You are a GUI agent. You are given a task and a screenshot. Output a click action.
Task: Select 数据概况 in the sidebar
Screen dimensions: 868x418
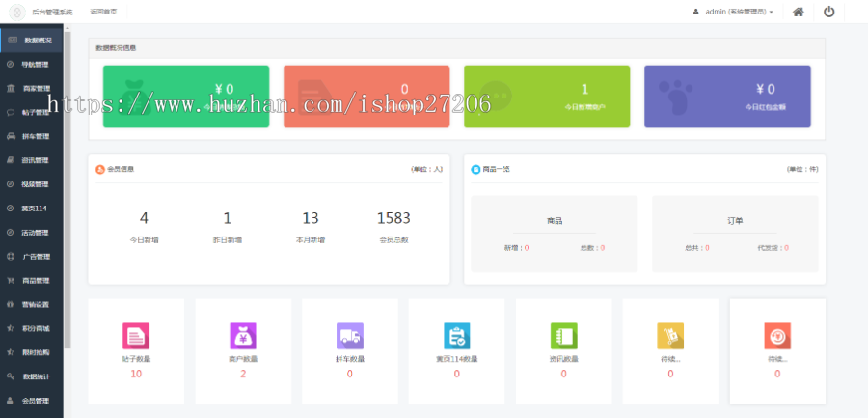tap(32, 41)
